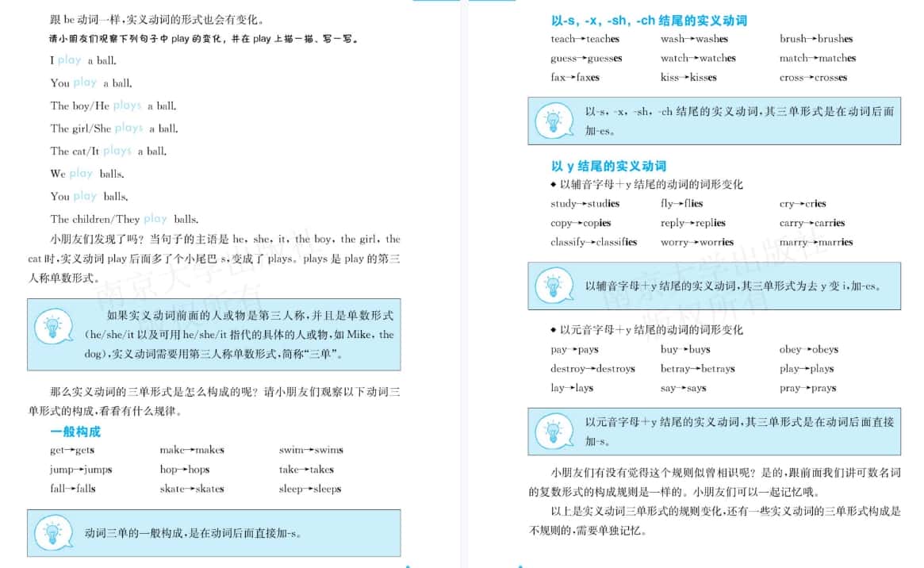Click the word pair buy→buys
The height and width of the screenshot is (568, 924).
[x=686, y=349]
